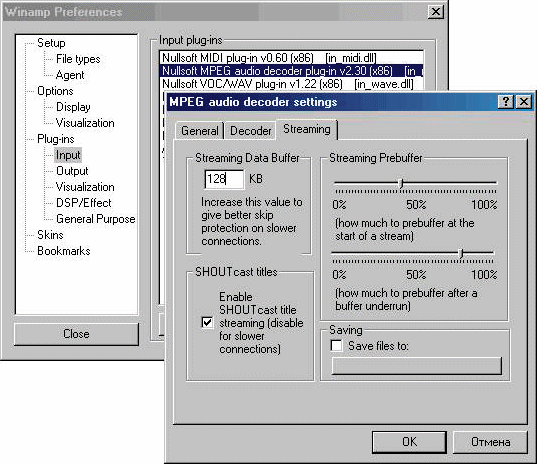Select General Purpose plug-ins
Screen dimensions: 537x464
[x=96, y=219]
